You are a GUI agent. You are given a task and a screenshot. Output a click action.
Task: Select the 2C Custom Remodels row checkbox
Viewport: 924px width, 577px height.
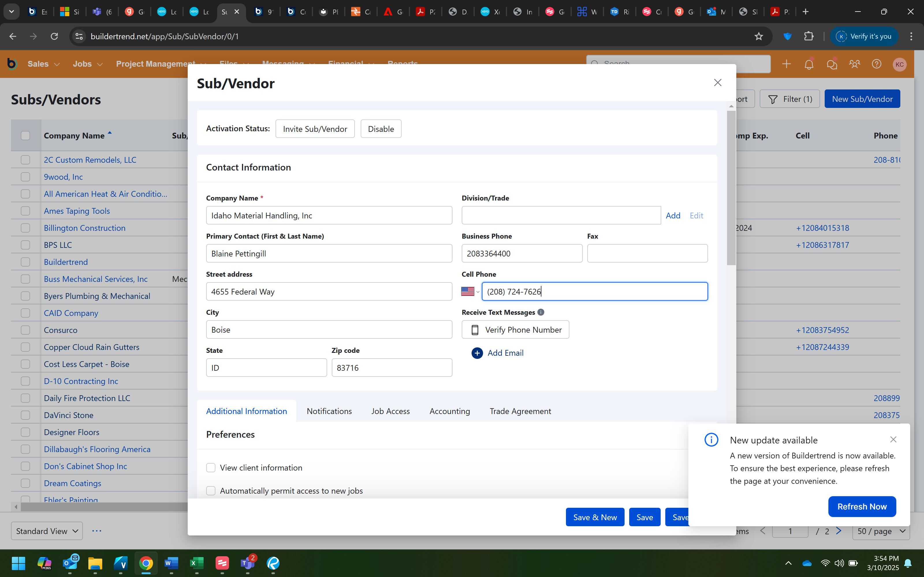pos(26,160)
